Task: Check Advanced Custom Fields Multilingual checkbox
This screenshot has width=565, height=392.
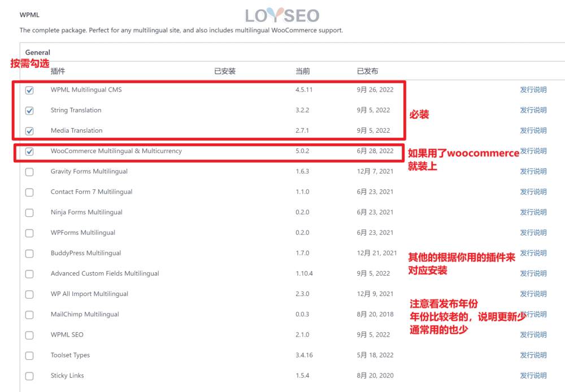Action: point(29,274)
